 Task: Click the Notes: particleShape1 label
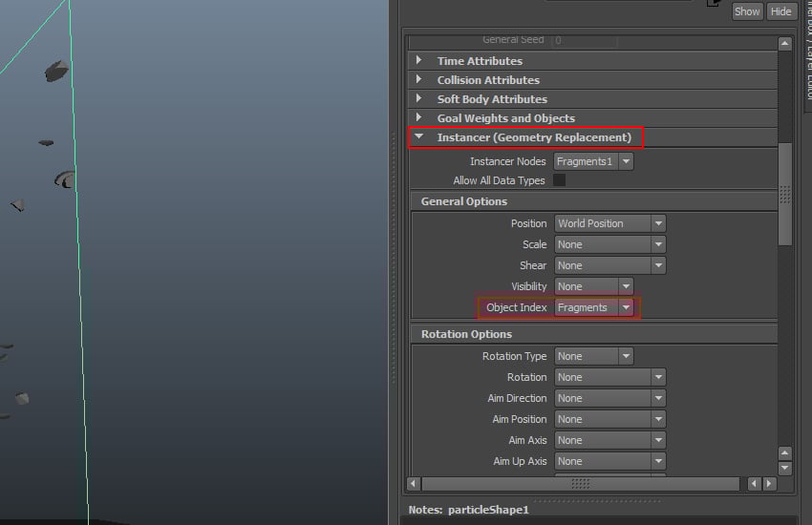pyautogui.click(x=469, y=510)
